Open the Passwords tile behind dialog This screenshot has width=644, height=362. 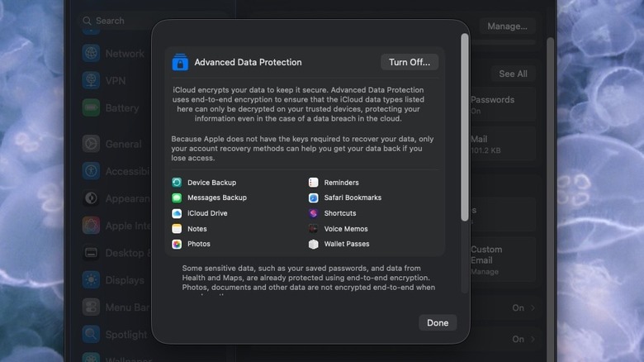[x=503, y=104]
